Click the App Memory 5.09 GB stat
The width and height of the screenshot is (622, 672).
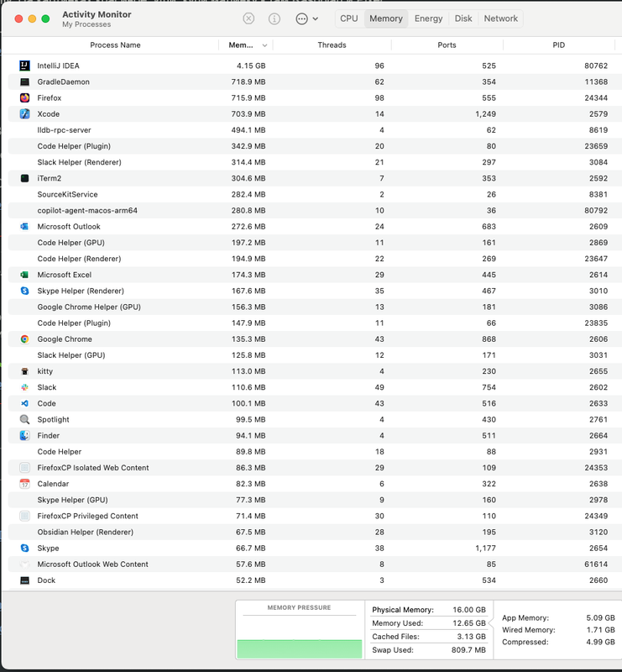click(x=558, y=617)
